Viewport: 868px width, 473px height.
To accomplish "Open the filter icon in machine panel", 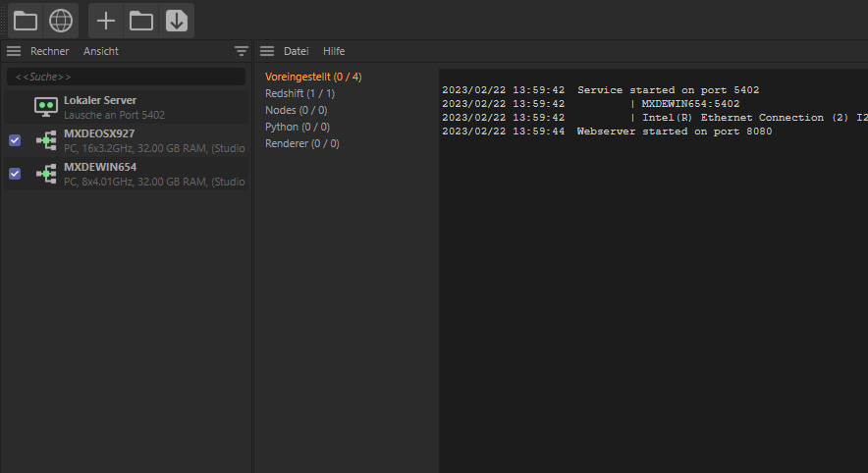I will coord(242,51).
